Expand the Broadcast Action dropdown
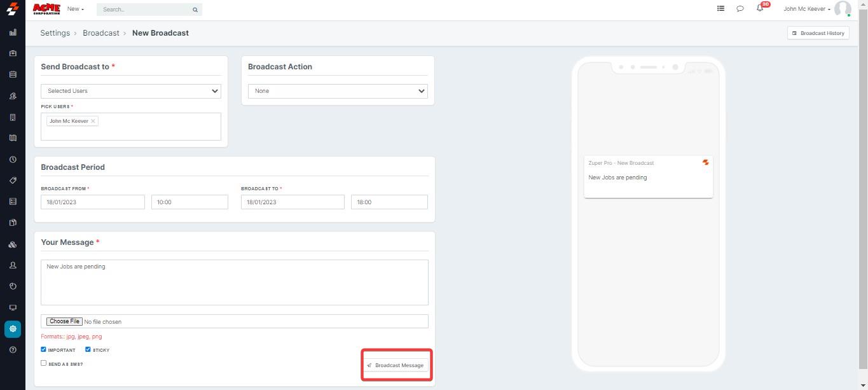This screenshot has width=868, height=390. click(338, 91)
